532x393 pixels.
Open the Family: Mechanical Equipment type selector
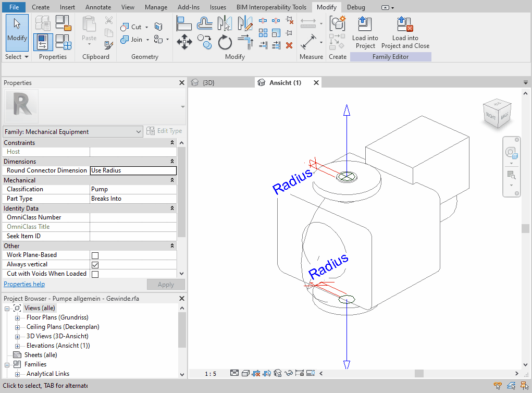(x=72, y=132)
